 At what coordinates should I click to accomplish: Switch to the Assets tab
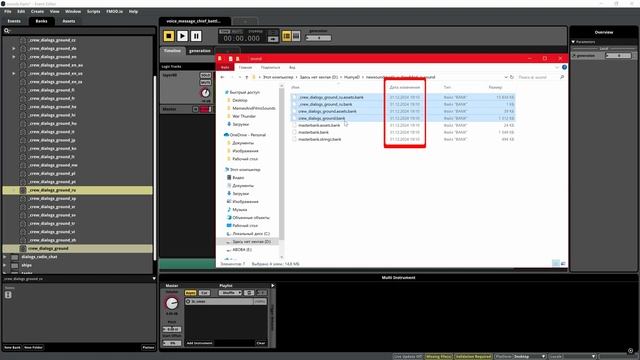(69, 21)
